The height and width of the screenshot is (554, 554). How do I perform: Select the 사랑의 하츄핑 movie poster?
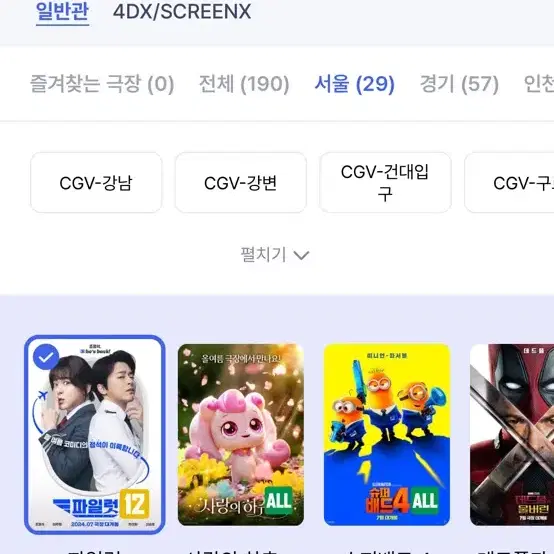pyautogui.click(x=241, y=435)
